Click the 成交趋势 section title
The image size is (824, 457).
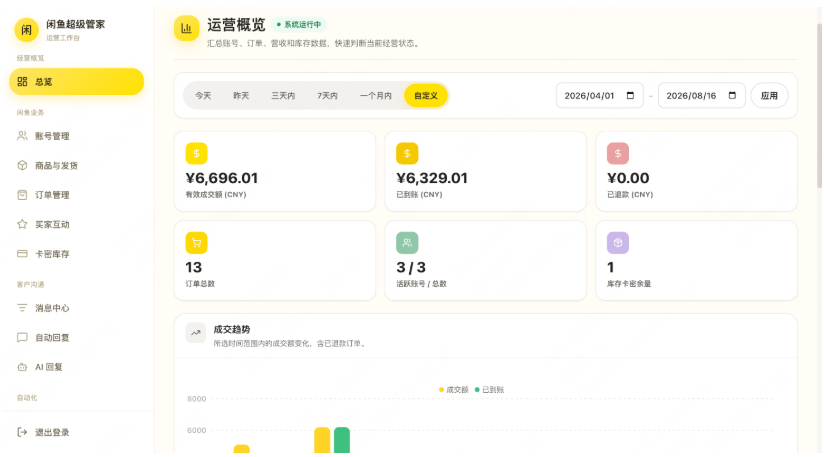click(x=232, y=329)
